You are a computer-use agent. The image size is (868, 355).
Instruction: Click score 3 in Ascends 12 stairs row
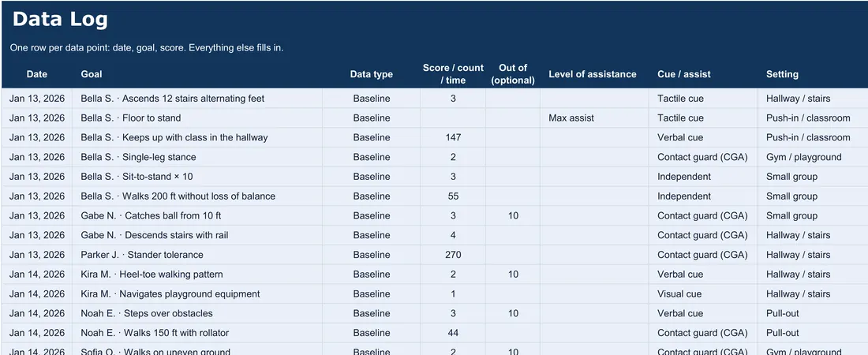coord(453,99)
